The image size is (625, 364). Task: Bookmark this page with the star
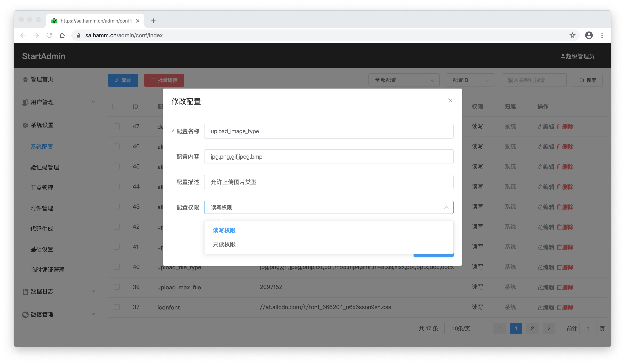pos(572,35)
